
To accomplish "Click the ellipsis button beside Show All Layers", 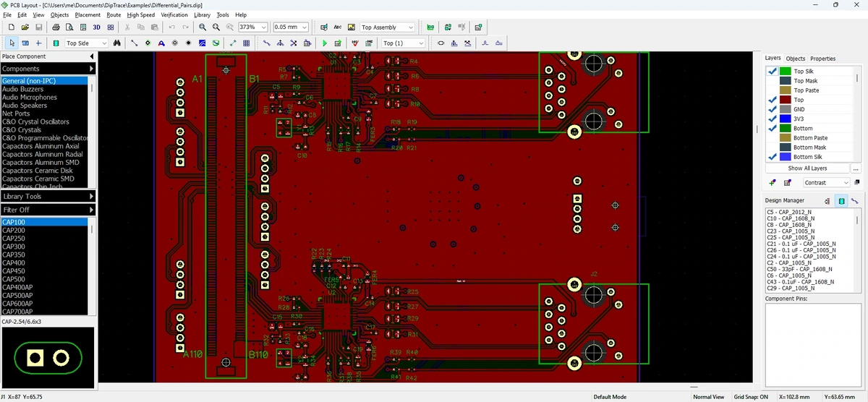I will (x=856, y=168).
